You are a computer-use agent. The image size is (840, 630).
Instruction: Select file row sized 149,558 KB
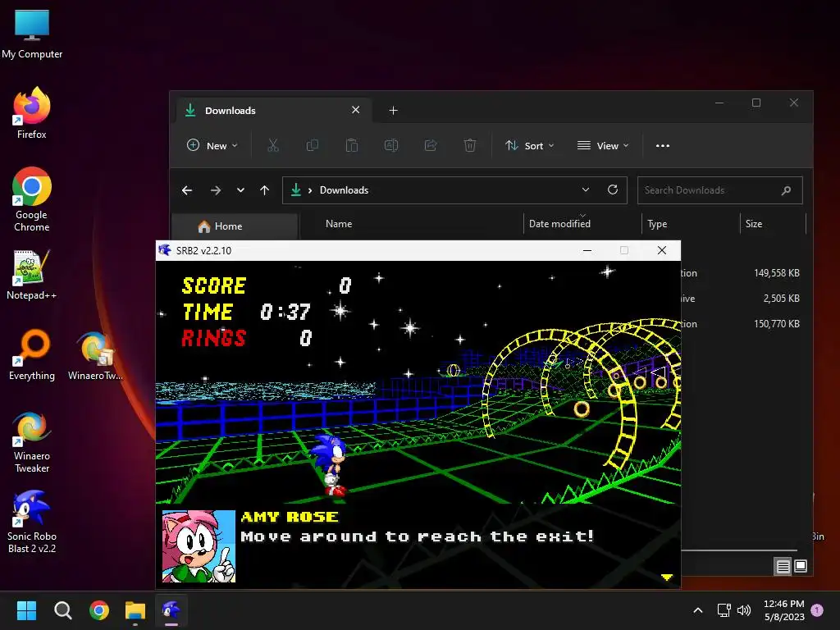click(743, 273)
